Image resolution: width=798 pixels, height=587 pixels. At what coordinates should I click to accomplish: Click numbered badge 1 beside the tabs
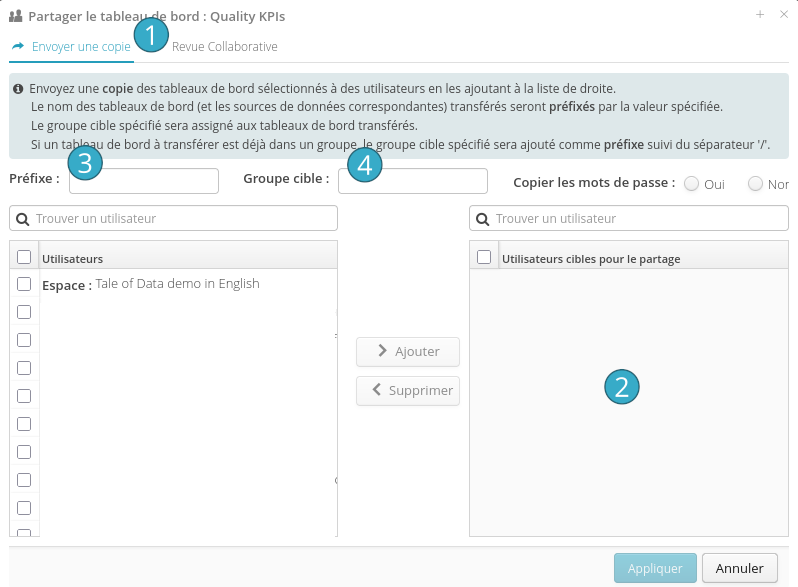(x=150, y=37)
